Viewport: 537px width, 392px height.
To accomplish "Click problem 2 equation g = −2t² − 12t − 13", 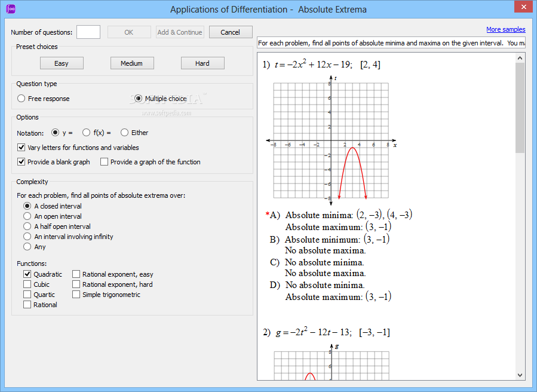I will point(313,332).
